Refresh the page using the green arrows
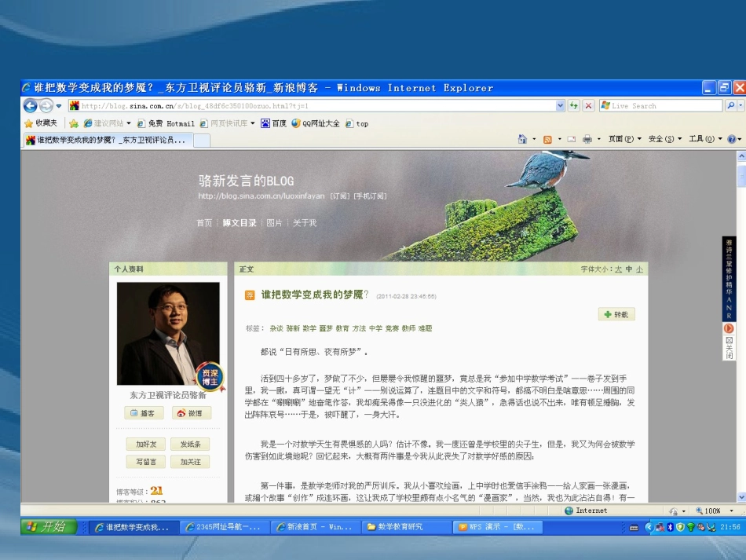The image size is (746, 560). pyautogui.click(x=574, y=105)
